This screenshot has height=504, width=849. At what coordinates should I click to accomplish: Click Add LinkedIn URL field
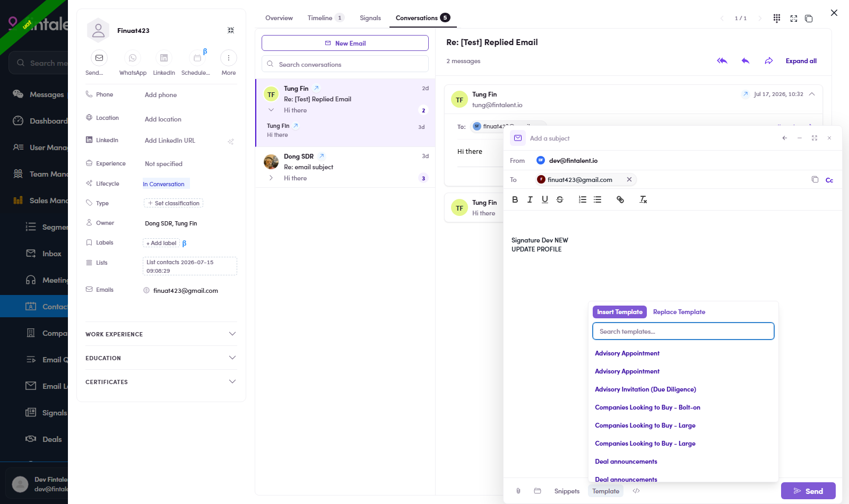click(x=170, y=141)
